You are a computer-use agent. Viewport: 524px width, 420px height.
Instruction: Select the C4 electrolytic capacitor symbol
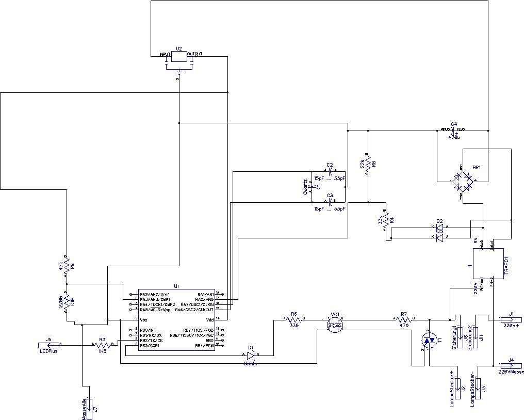(x=453, y=131)
